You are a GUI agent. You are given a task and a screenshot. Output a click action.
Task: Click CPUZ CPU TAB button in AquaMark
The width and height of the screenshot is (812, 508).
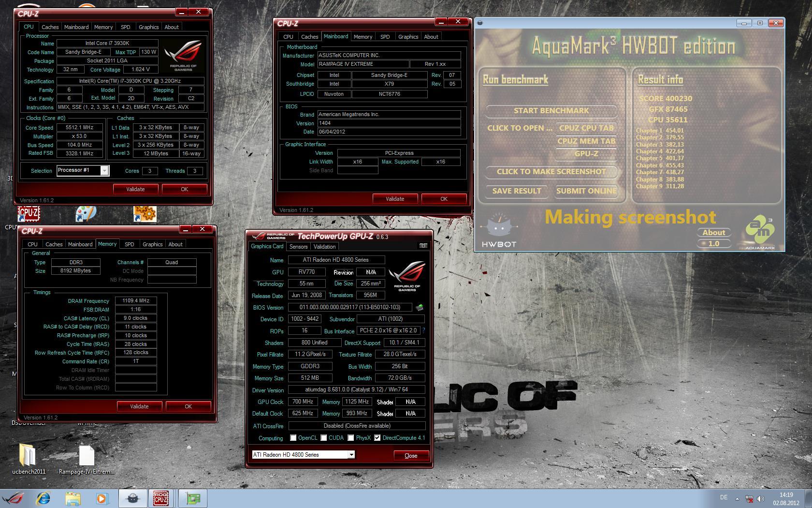tap(586, 128)
